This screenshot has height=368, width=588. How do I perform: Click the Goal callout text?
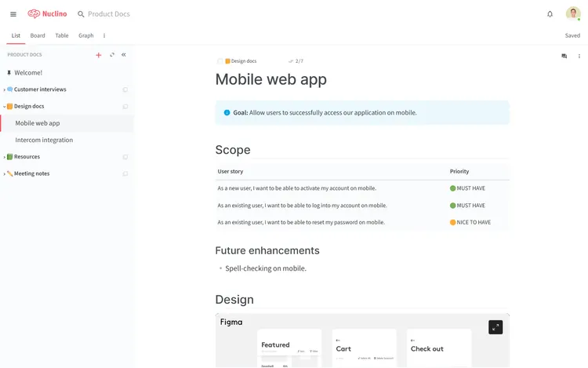pos(325,112)
